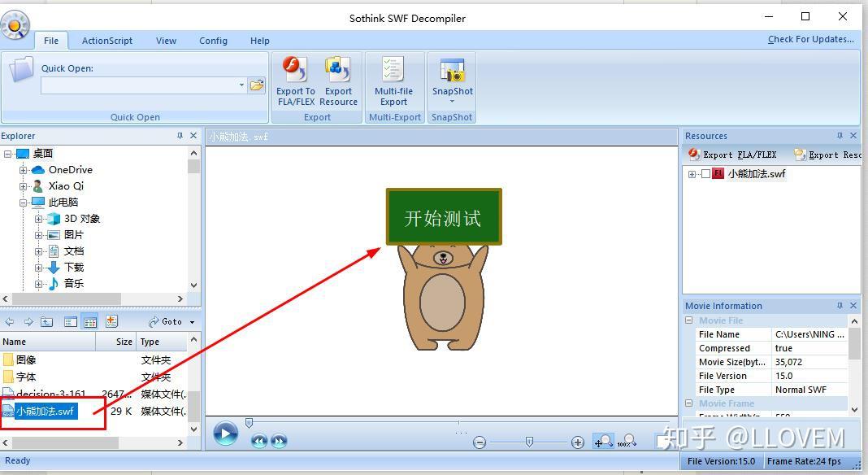
Task: Select the 文档 item in Explorer tree
Action: click(x=74, y=251)
